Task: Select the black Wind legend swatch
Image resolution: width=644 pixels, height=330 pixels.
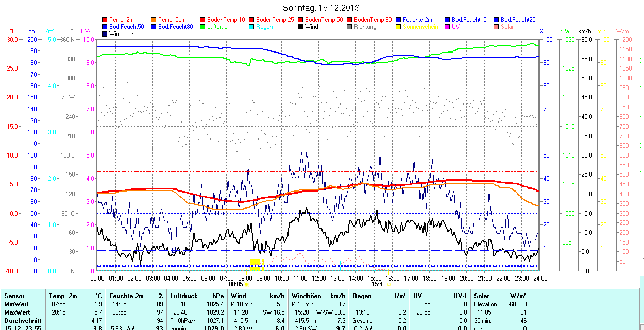Action: (301, 27)
